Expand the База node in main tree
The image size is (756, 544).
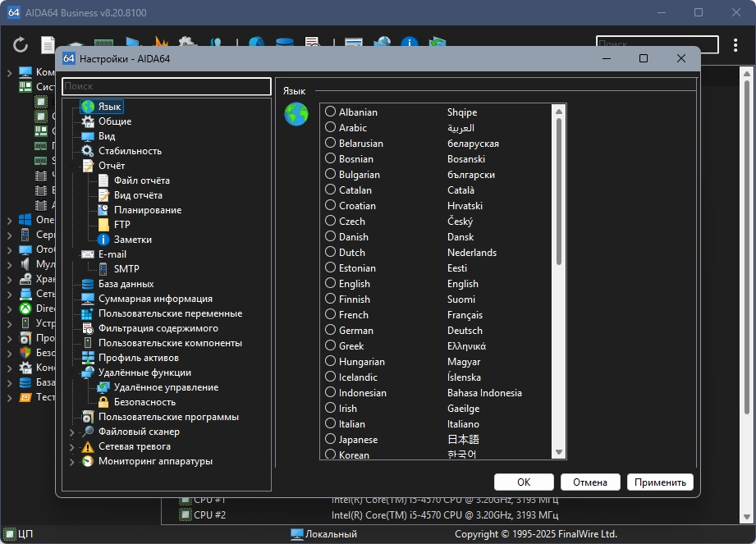[9, 383]
